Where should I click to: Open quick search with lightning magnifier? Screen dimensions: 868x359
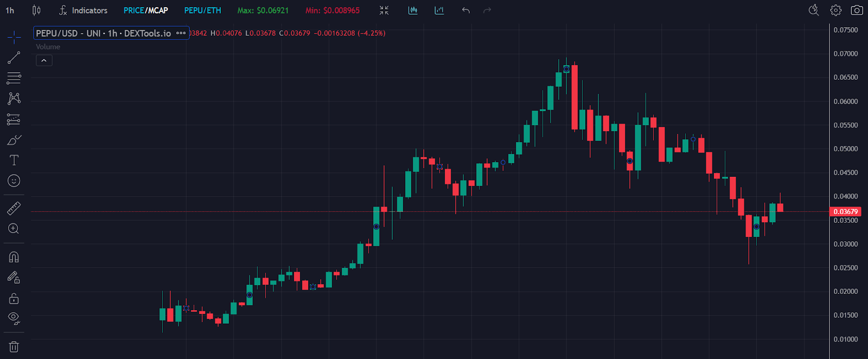point(814,10)
